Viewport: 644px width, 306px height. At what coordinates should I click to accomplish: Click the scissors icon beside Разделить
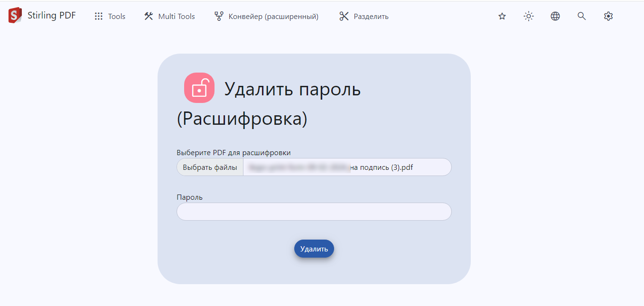click(344, 17)
